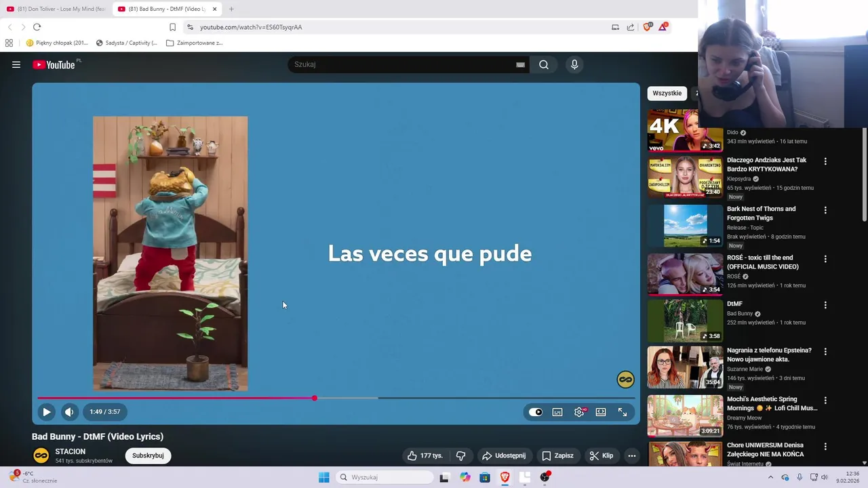Open the taskbar volume icon

pyautogui.click(x=825, y=477)
